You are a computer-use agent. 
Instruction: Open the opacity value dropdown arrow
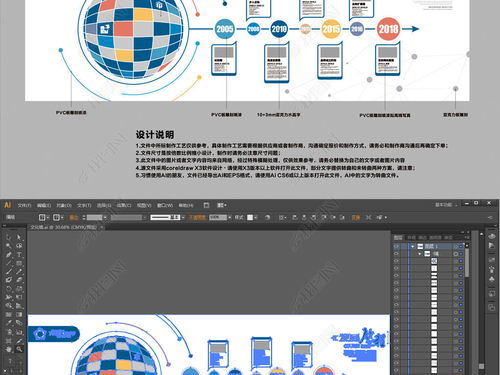[230, 217]
